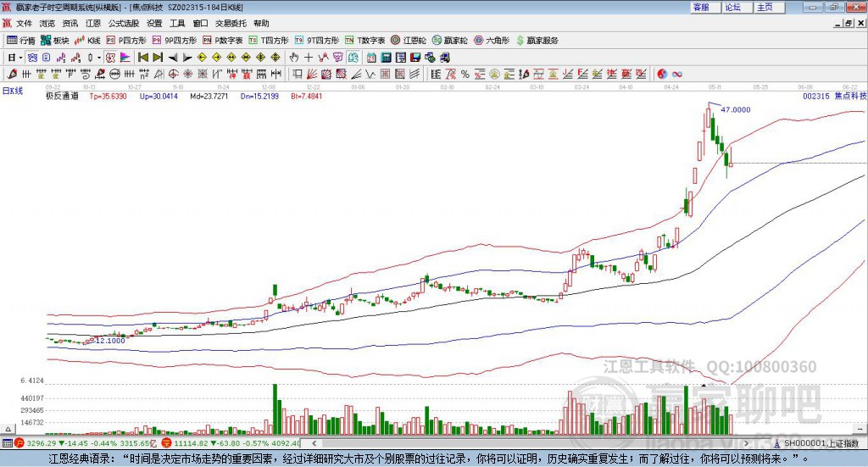Open the calendar date icon
Screen dimensions: 868x467
(x=371, y=58)
